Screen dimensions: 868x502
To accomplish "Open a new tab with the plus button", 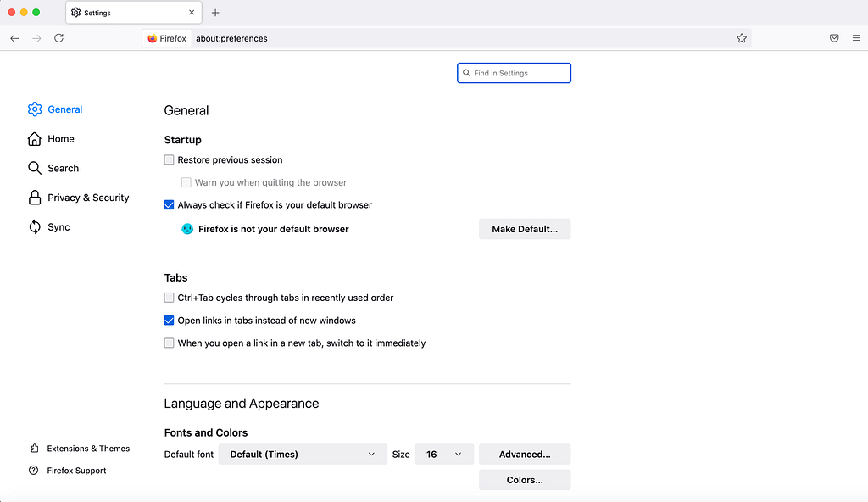I will click(x=215, y=13).
